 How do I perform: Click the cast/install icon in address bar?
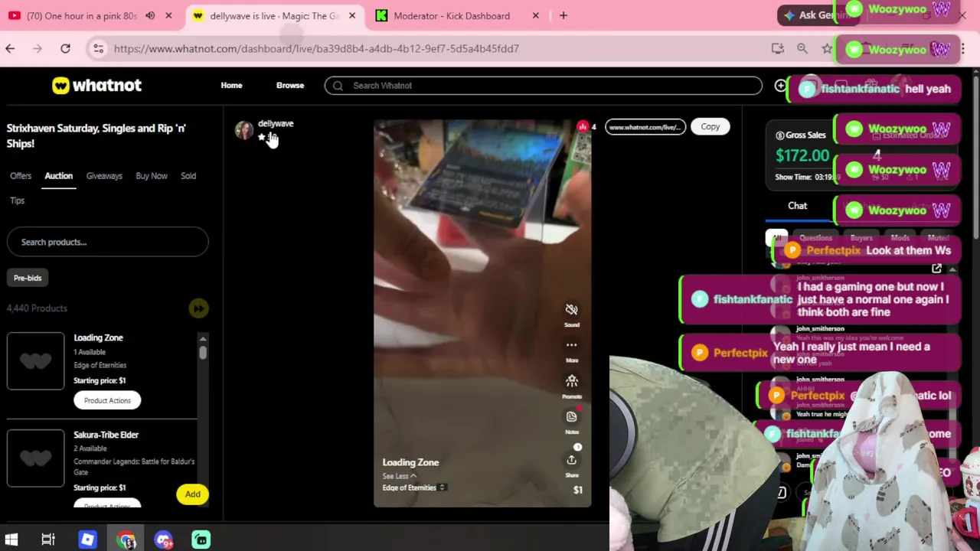coord(777,49)
